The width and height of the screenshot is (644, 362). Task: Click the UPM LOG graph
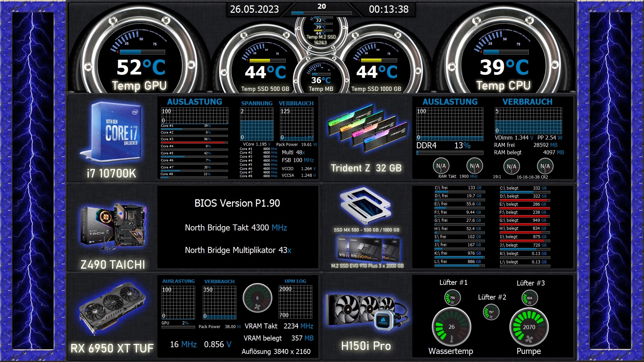point(295,302)
